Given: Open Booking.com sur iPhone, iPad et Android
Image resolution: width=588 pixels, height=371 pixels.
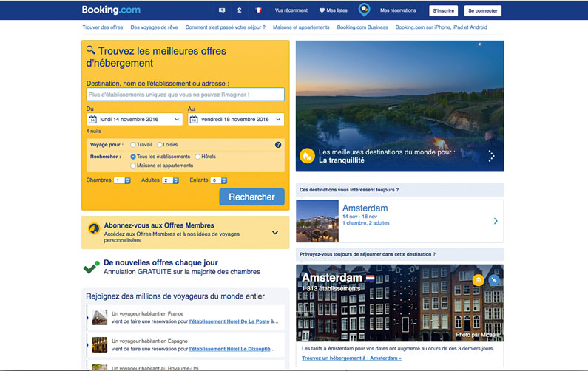Looking at the screenshot, I should point(442,27).
